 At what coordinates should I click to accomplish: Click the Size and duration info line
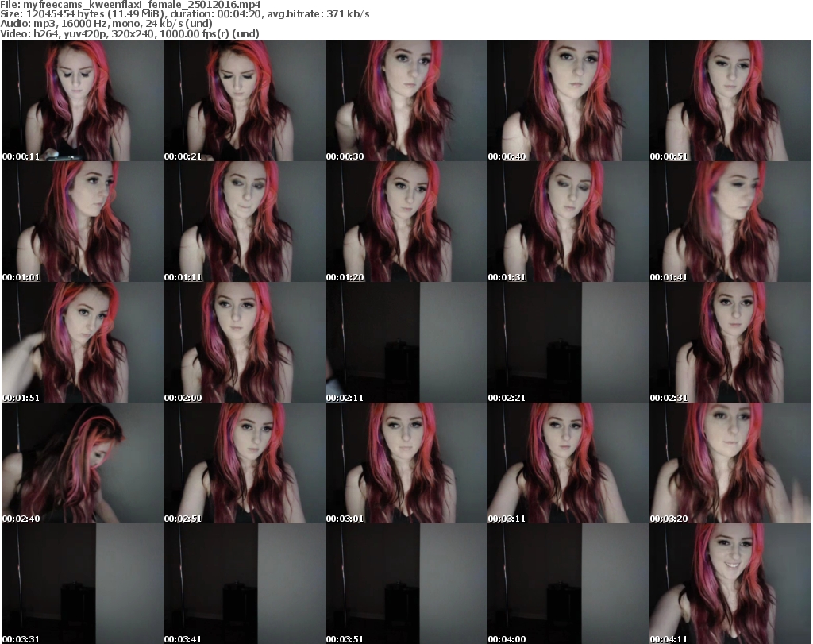pos(185,14)
